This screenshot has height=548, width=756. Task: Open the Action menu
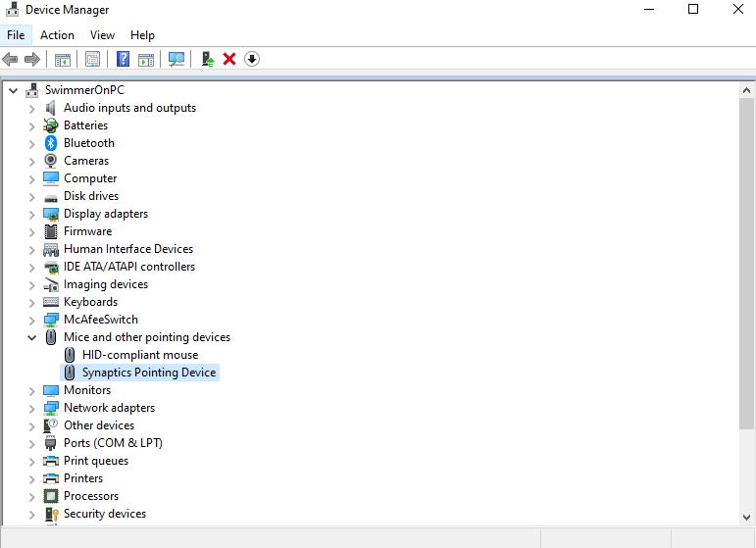pyautogui.click(x=58, y=35)
